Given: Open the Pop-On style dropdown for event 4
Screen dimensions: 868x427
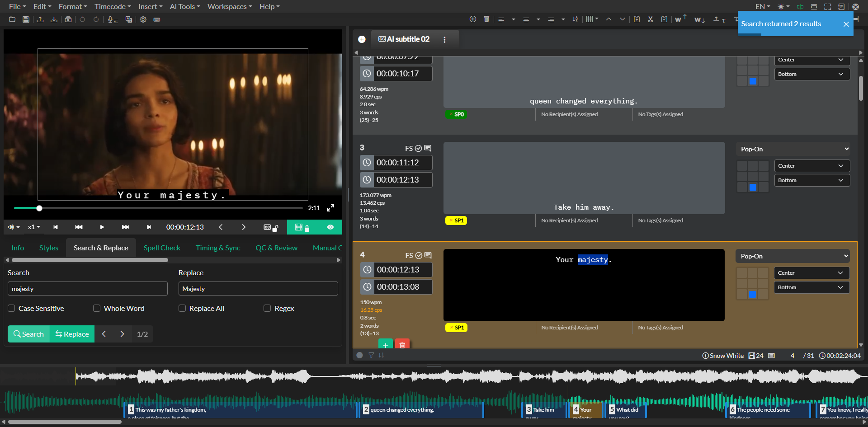Looking at the screenshot, I should coord(793,256).
